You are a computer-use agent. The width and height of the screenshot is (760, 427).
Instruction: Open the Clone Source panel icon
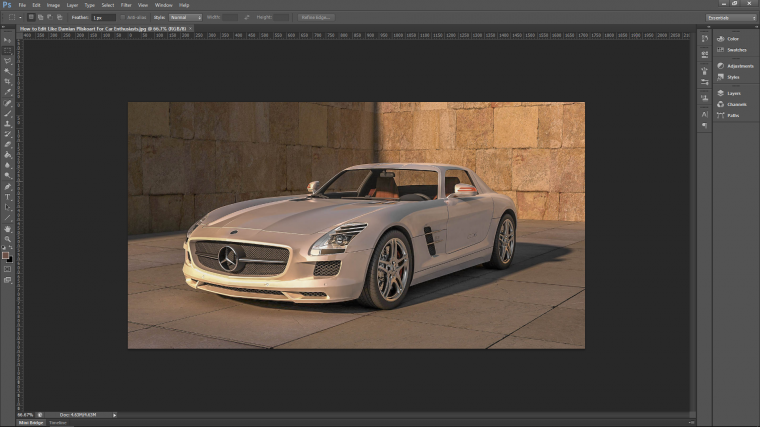tap(705, 98)
